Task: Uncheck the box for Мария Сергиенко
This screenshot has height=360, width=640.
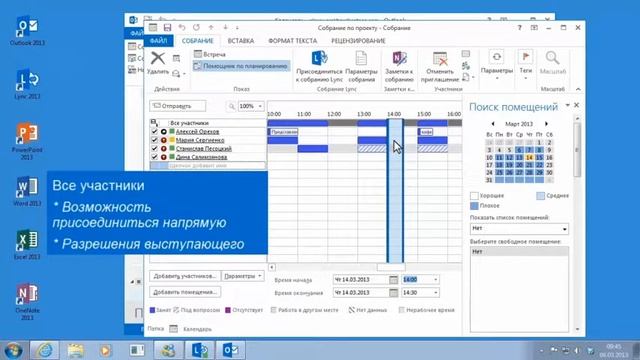Action: (154, 140)
